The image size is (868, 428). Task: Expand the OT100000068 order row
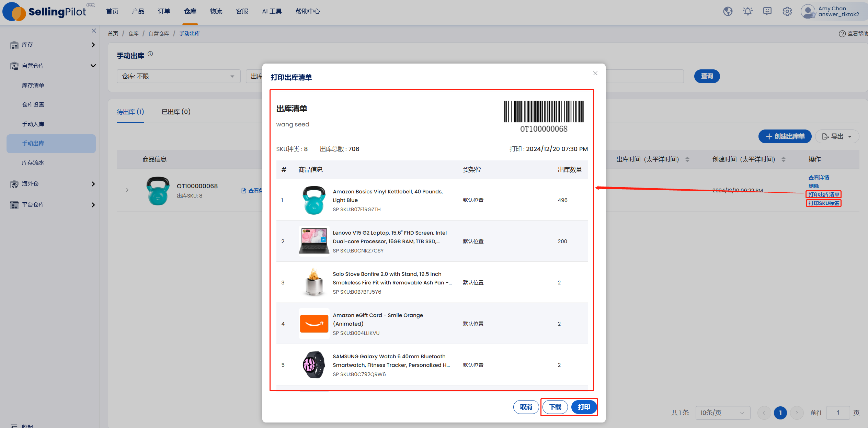127,190
